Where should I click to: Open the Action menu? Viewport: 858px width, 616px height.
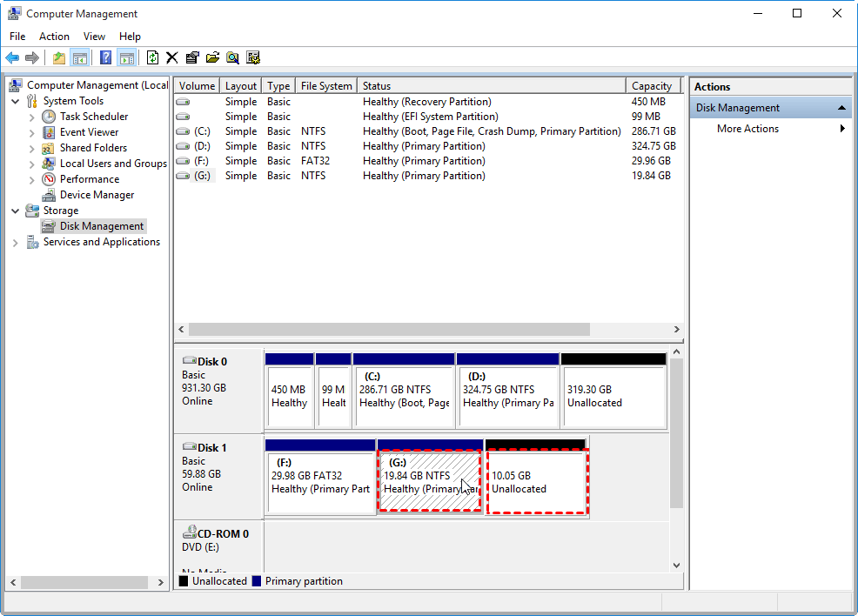click(54, 37)
